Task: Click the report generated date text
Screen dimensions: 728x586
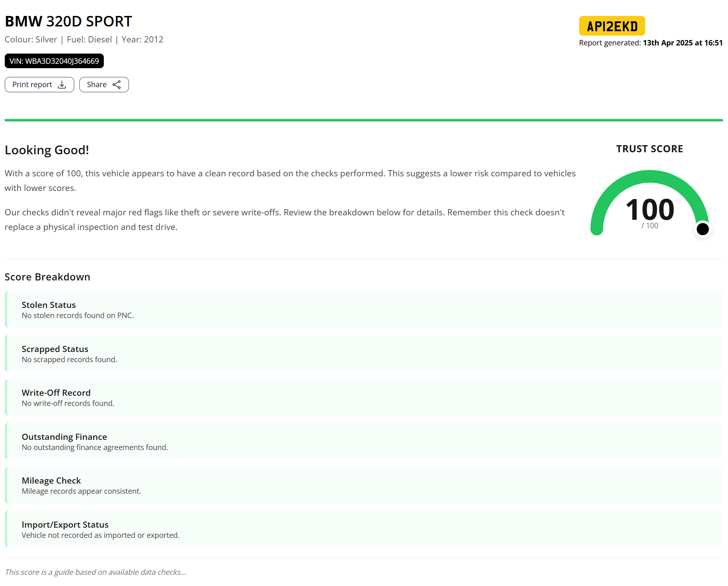Action: point(651,43)
